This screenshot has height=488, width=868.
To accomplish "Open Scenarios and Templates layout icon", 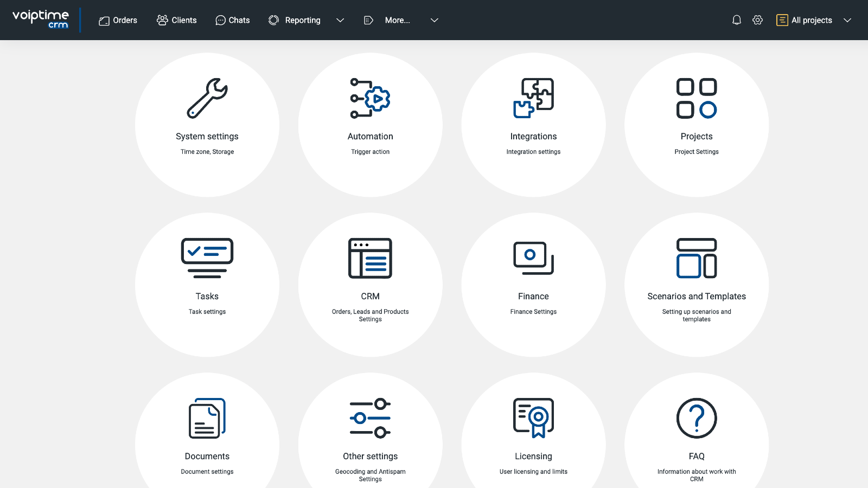I will click(697, 258).
